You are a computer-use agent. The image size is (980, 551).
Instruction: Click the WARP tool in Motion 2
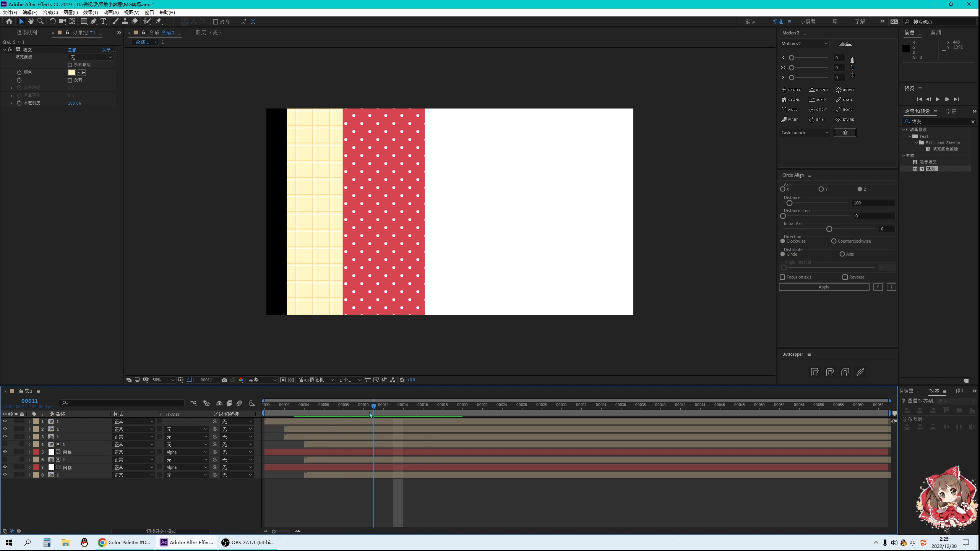[790, 120]
